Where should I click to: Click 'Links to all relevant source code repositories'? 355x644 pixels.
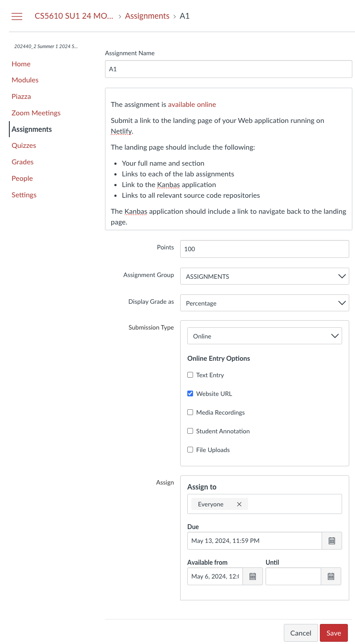(191, 195)
